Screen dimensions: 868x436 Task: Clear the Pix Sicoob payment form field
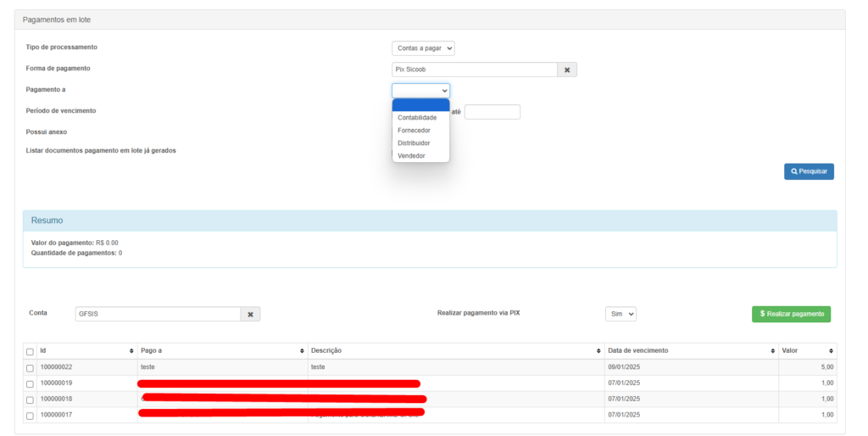567,70
